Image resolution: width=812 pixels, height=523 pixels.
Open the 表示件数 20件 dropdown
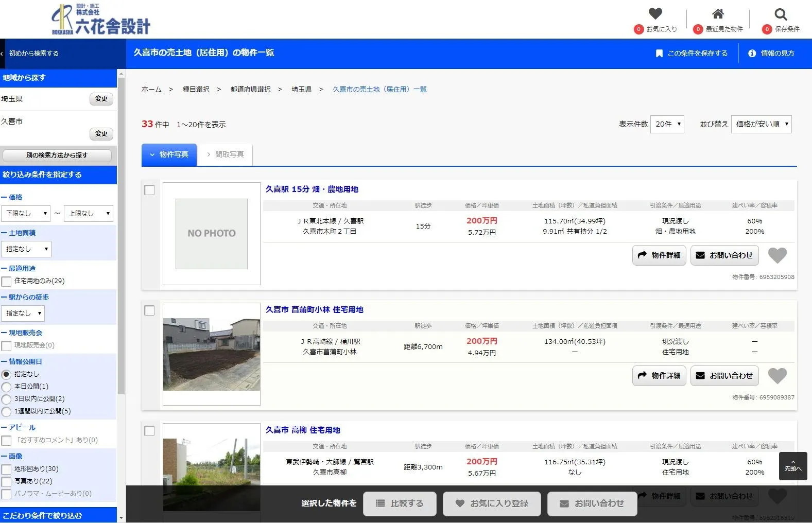(x=667, y=124)
